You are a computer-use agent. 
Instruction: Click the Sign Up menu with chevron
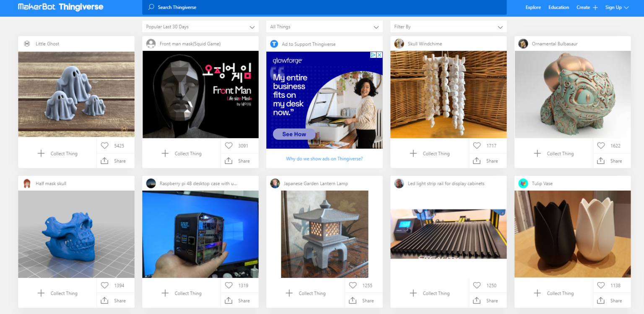click(617, 7)
